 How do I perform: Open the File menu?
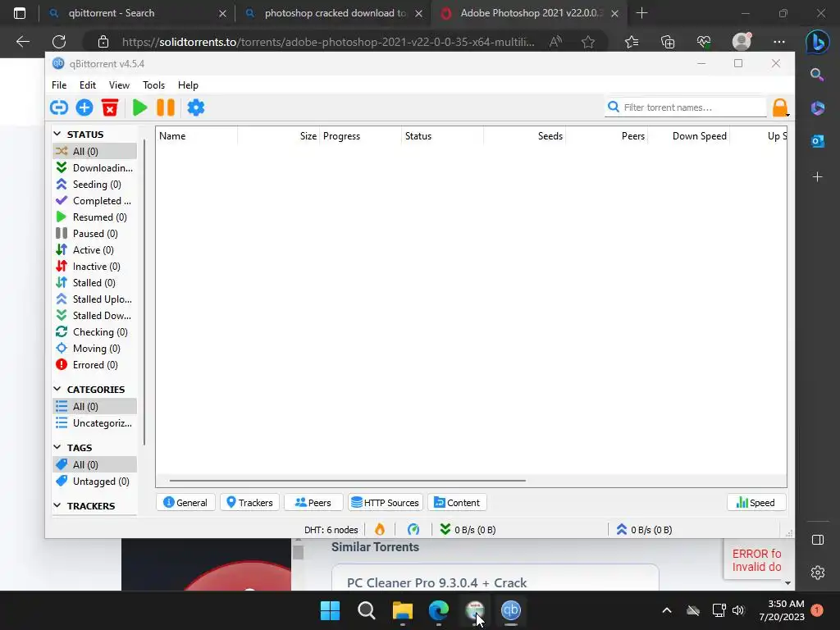(x=59, y=85)
